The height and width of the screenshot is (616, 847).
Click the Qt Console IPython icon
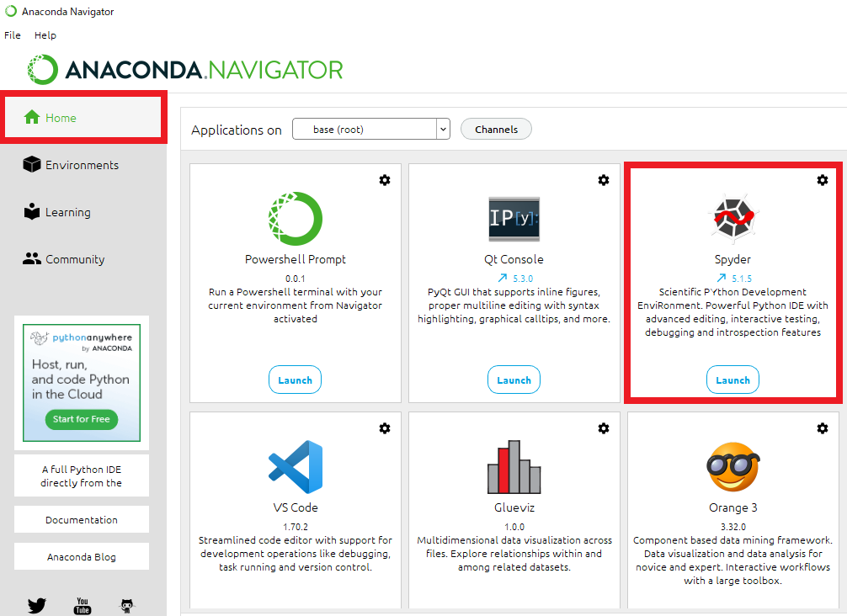click(x=514, y=219)
